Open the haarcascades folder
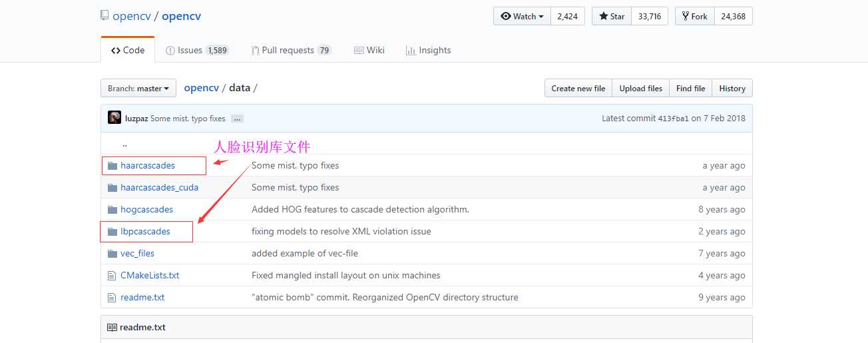 (x=148, y=165)
